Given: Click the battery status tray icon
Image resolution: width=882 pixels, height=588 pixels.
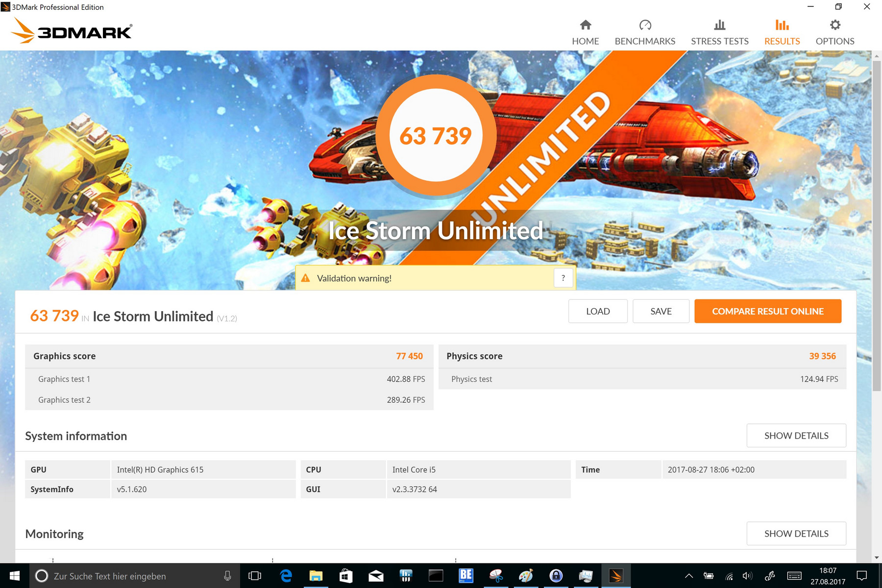Looking at the screenshot, I should [709, 576].
